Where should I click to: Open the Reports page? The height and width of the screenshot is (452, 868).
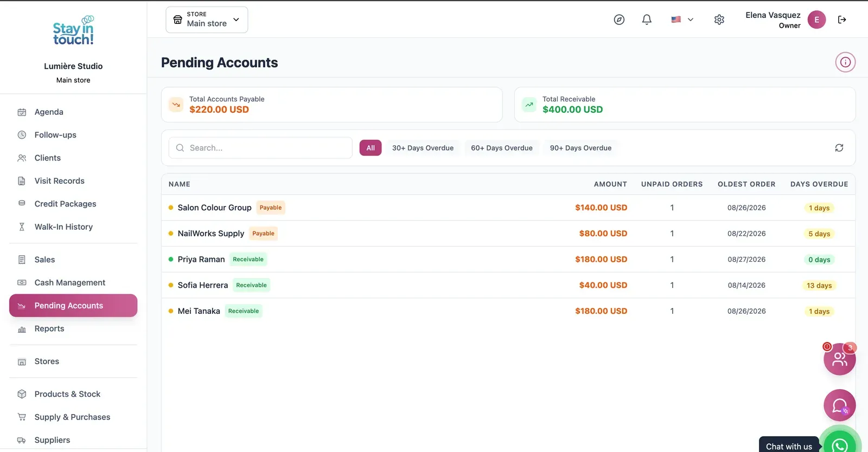click(x=73, y=329)
